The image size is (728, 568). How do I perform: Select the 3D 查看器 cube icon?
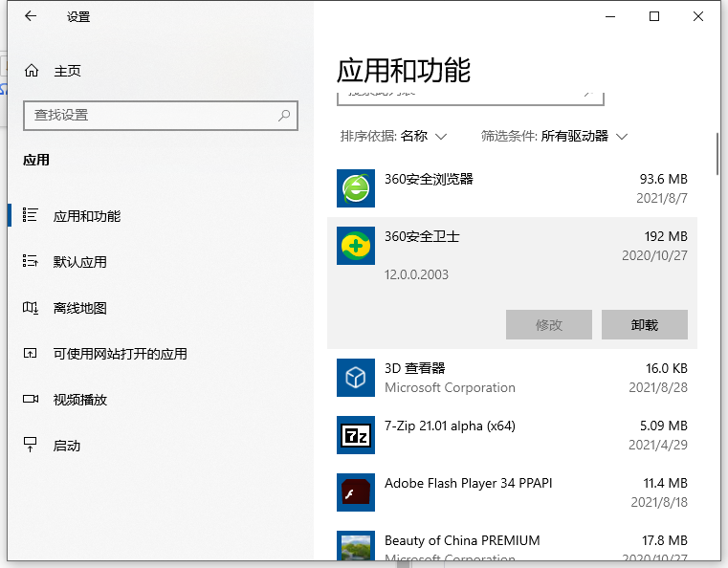356,378
